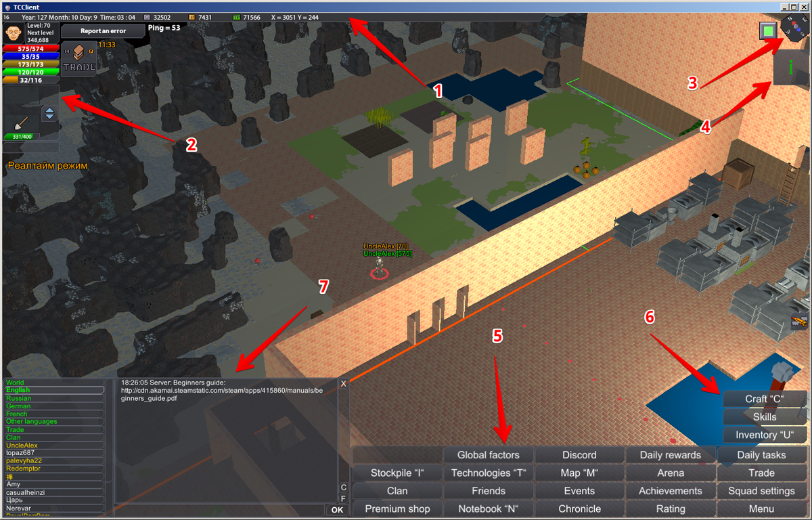
Task: Click the green TP currency icon
Action: [x=236, y=17]
